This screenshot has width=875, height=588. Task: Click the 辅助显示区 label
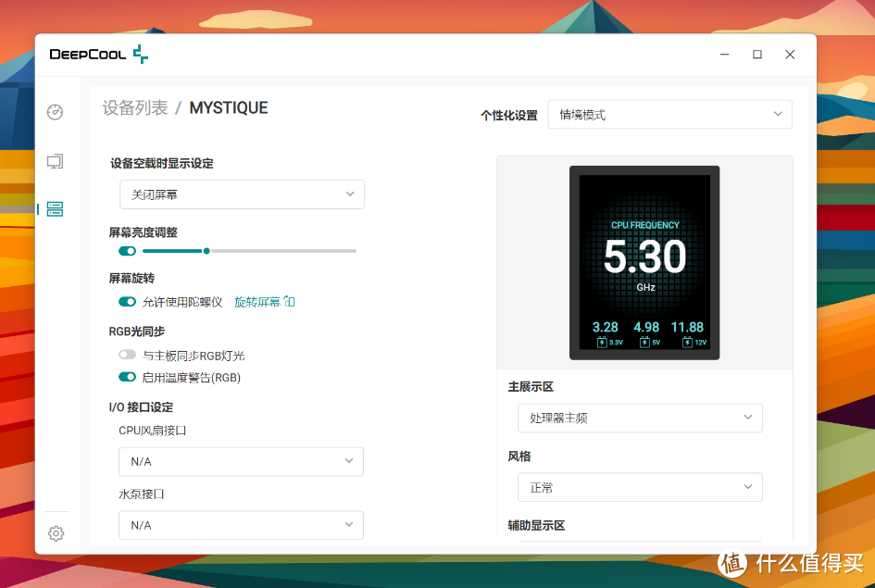click(536, 526)
